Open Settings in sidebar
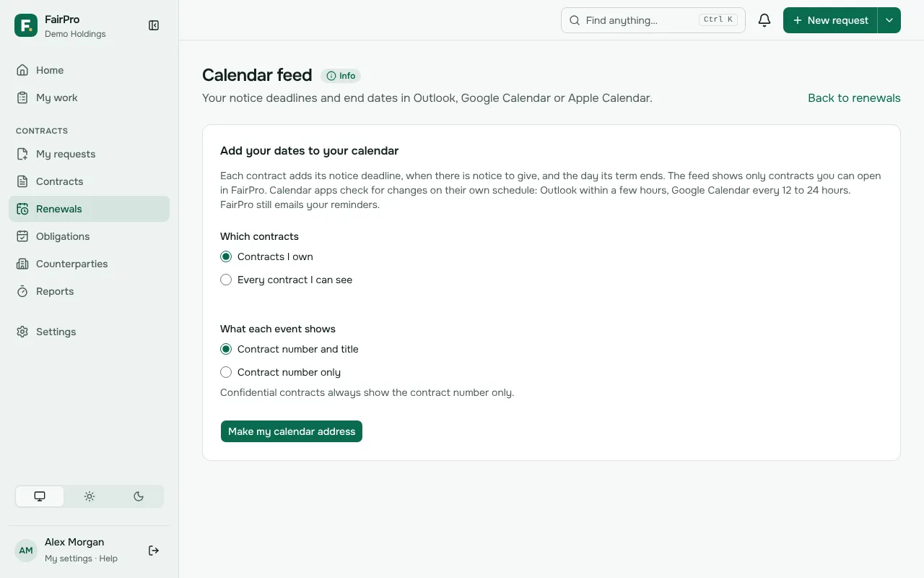 90,332
